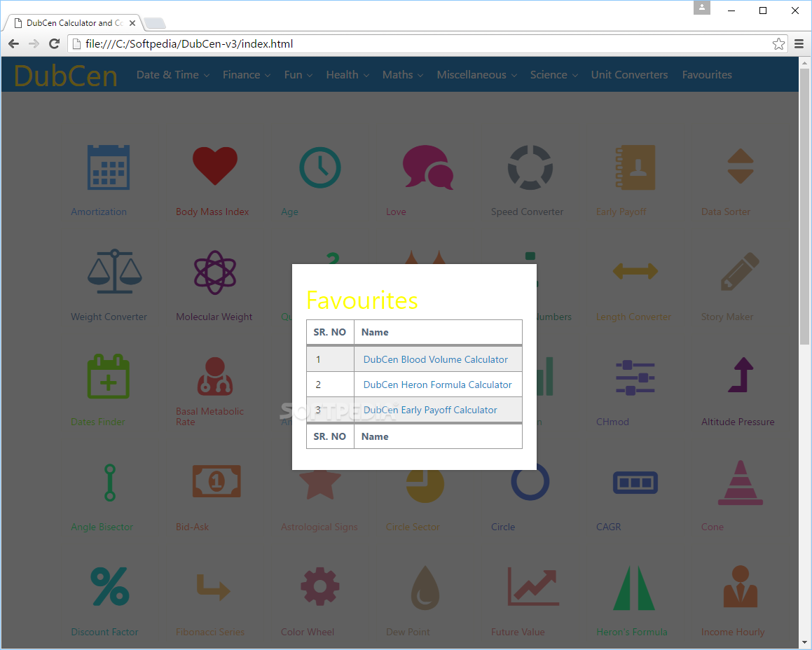The image size is (812, 650).
Task: Select the Length Converter double-arrow icon
Action: click(x=635, y=270)
